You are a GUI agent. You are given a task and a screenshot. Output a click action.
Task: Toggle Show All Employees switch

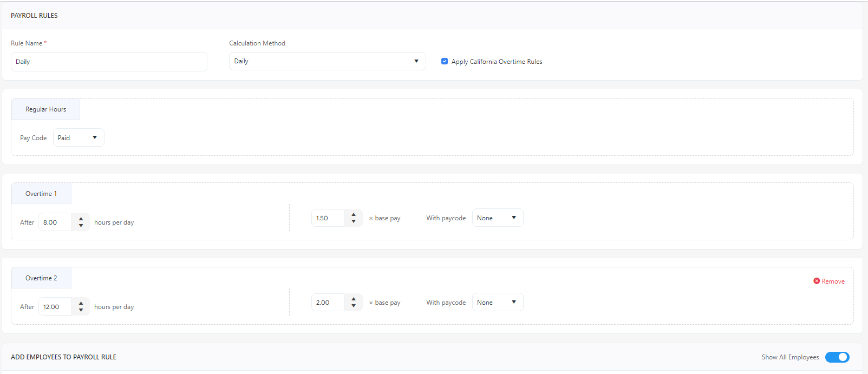pyautogui.click(x=837, y=357)
